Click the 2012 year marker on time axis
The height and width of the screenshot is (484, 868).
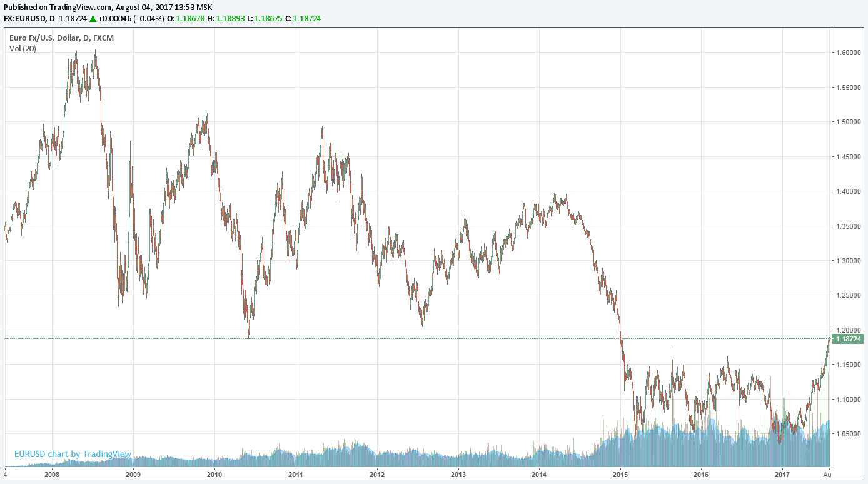coord(376,475)
